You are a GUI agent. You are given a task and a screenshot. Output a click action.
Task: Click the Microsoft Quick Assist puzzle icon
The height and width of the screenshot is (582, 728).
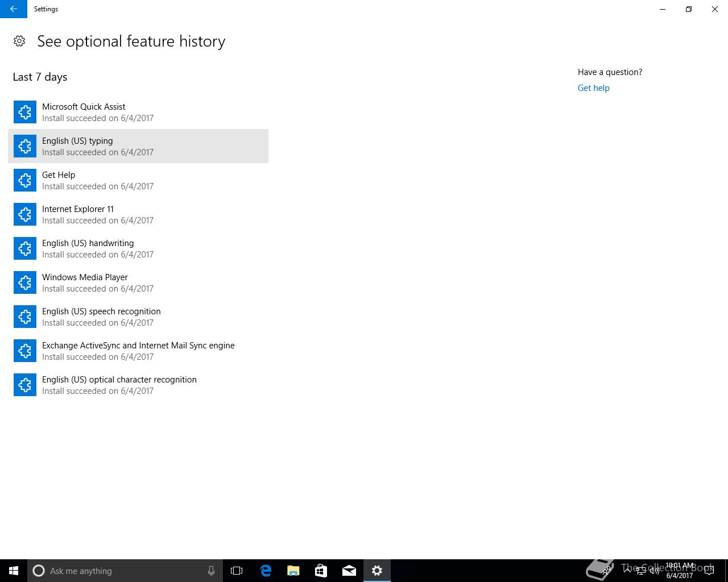[25, 112]
